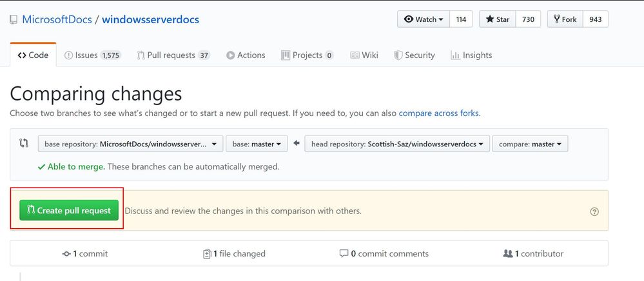Click the Issues count badge 1,575
The height and width of the screenshot is (281, 644).
click(110, 55)
